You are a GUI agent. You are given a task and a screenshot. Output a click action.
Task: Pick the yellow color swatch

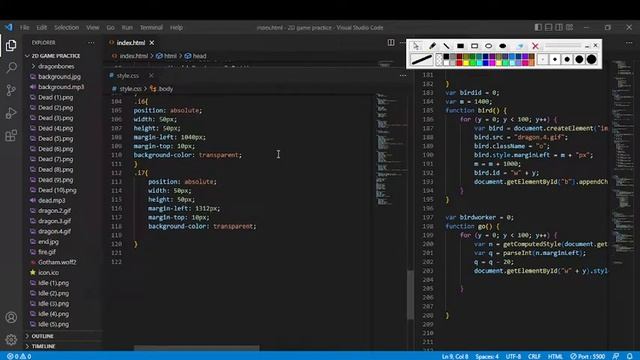click(x=466, y=63)
